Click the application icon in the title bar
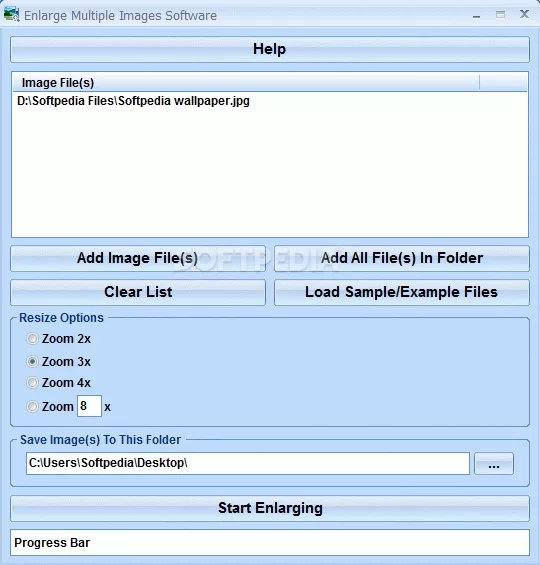The height and width of the screenshot is (565, 540). pos(11,14)
